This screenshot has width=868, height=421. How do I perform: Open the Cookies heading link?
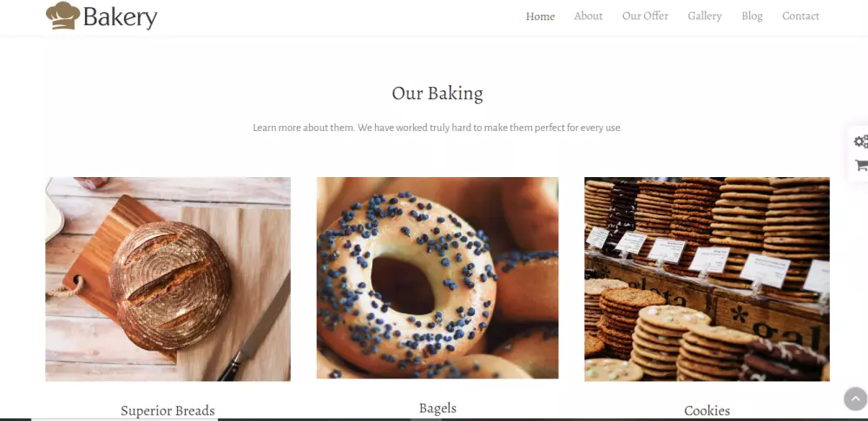pos(707,411)
